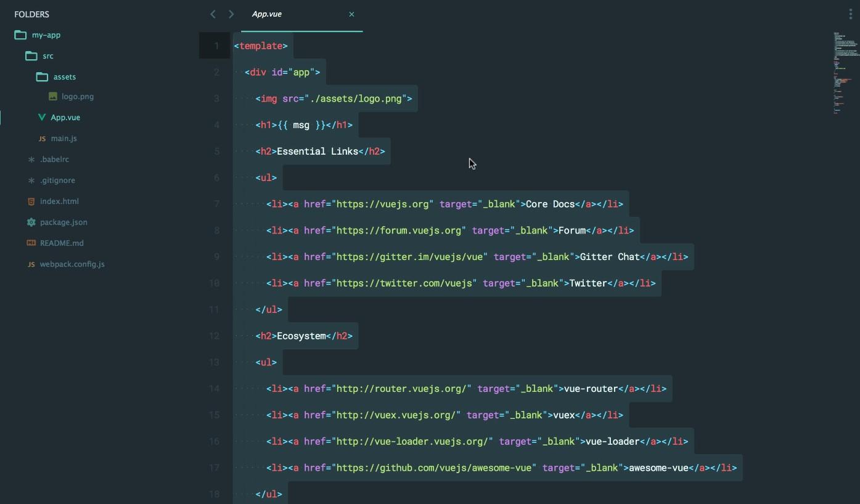Click the gear icon beside package.json

pyautogui.click(x=31, y=222)
